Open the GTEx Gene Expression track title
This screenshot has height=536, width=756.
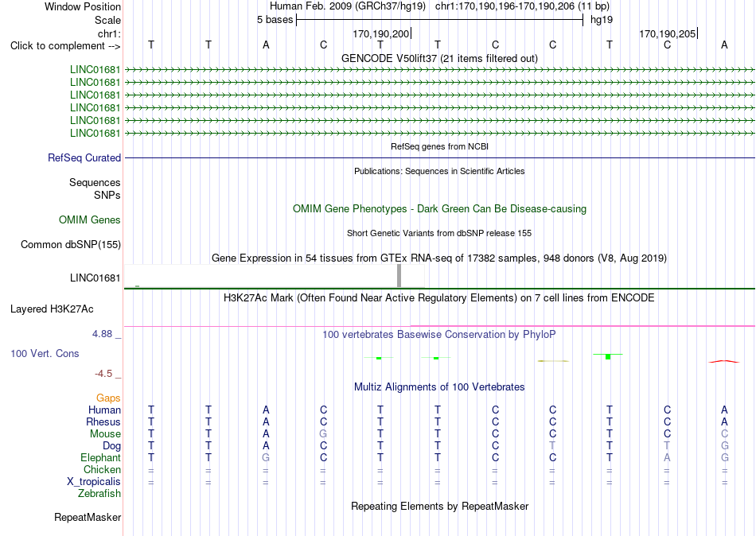[x=439, y=258]
